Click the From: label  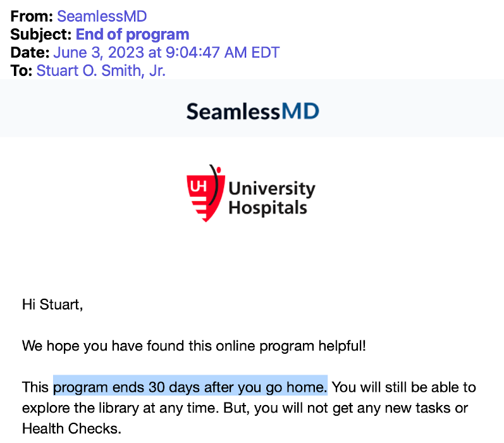32,16
